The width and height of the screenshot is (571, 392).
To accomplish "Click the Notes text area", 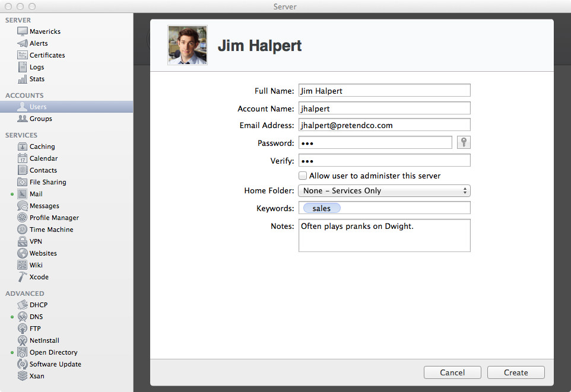I will (x=384, y=235).
